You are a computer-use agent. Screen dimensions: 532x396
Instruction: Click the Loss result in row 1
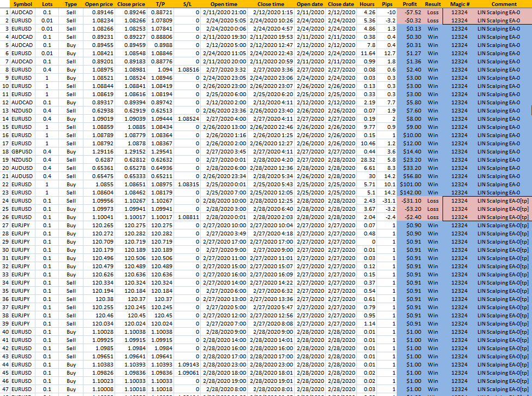(433, 12)
